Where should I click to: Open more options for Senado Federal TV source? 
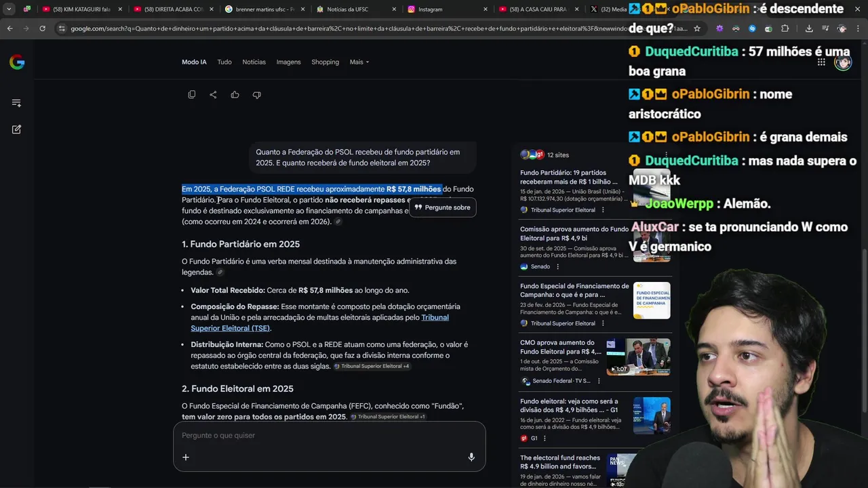[598, 381]
